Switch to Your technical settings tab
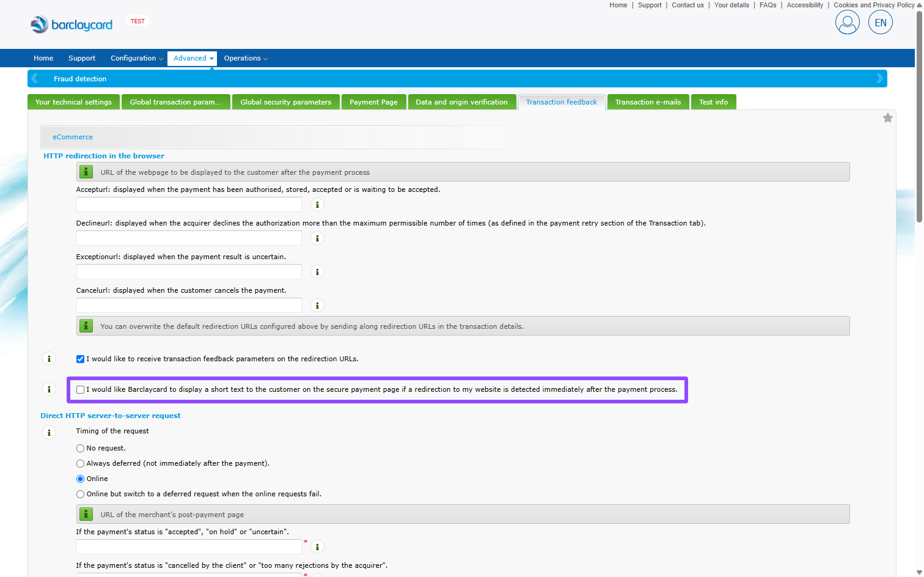The width and height of the screenshot is (924, 577). tap(73, 102)
